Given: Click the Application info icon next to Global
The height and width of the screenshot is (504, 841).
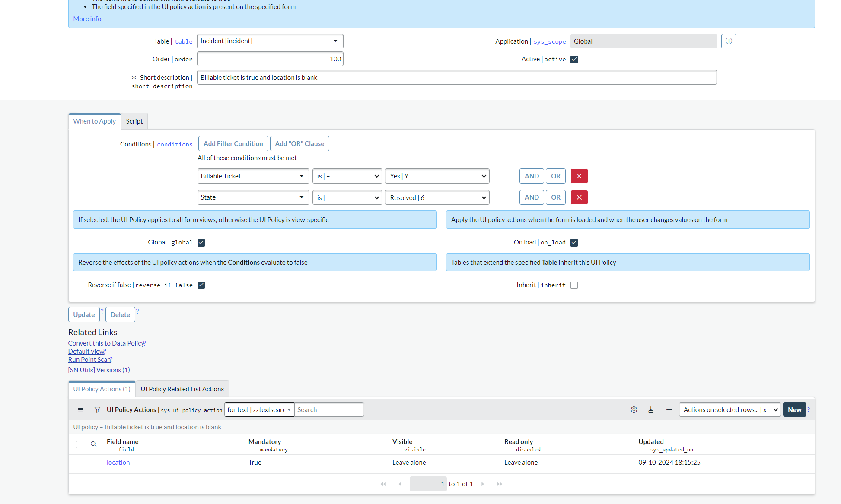Looking at the screenshot, I should [x=729, y=41].
